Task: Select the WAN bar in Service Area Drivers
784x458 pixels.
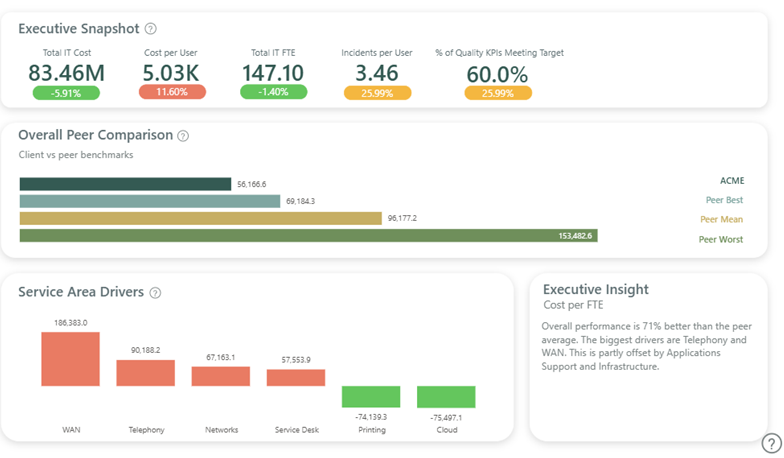Action: [70, 359]
